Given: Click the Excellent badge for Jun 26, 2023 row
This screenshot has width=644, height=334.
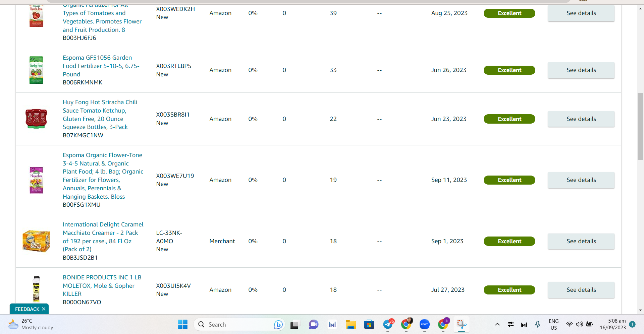Looking at the screenshot, I should (x=509, y=70).
